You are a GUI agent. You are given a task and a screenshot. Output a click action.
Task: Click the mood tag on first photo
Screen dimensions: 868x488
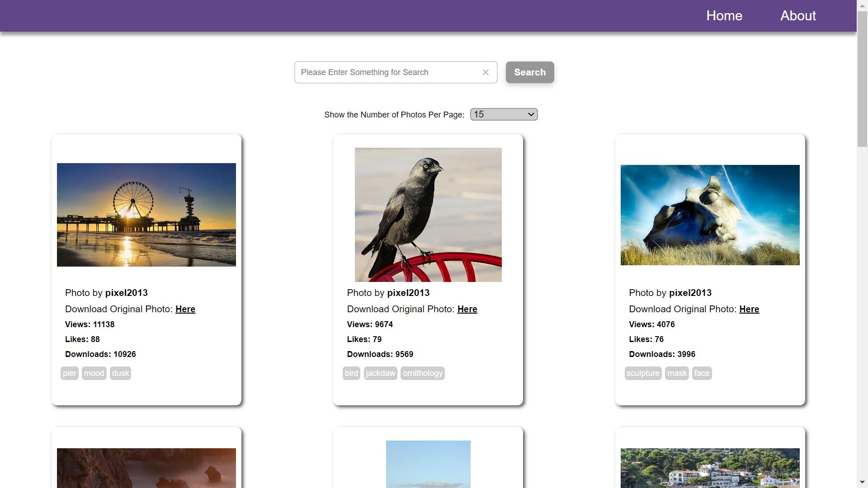[x=94, y=373]
